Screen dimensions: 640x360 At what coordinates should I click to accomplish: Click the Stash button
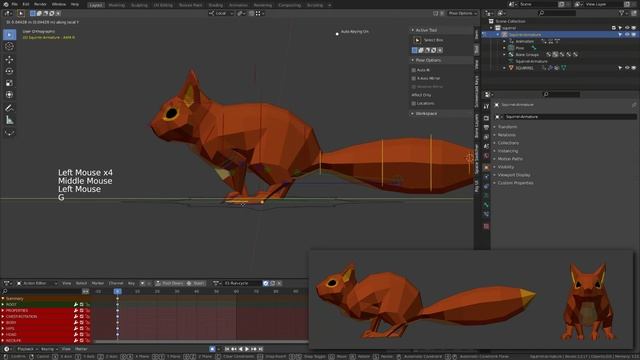tap(196, 283)
